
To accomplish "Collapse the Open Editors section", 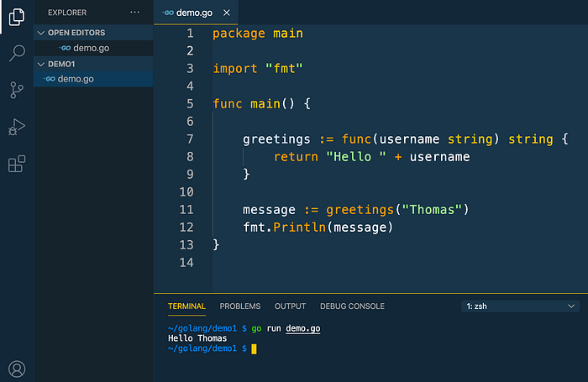I will (93, 33).
